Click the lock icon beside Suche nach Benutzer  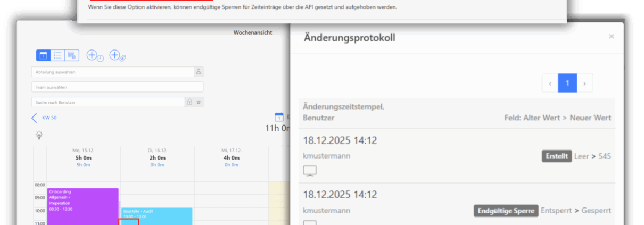point(189,102)
